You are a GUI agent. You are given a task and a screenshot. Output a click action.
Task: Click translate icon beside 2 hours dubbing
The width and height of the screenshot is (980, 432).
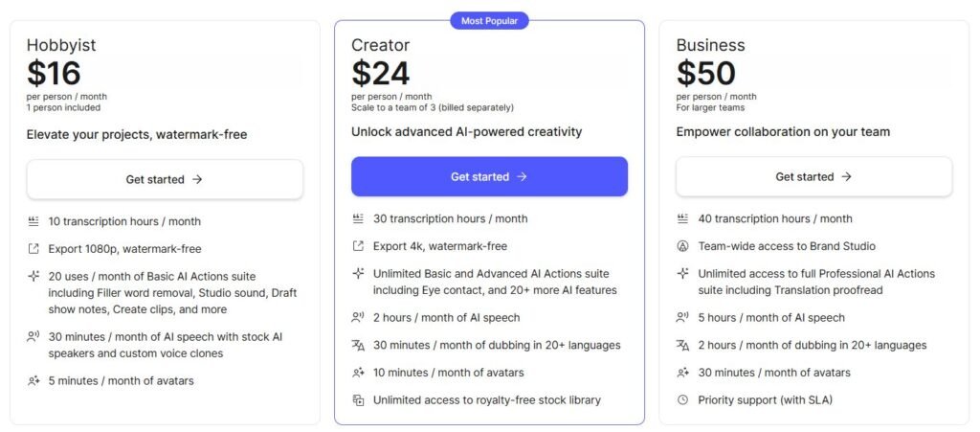682,345
